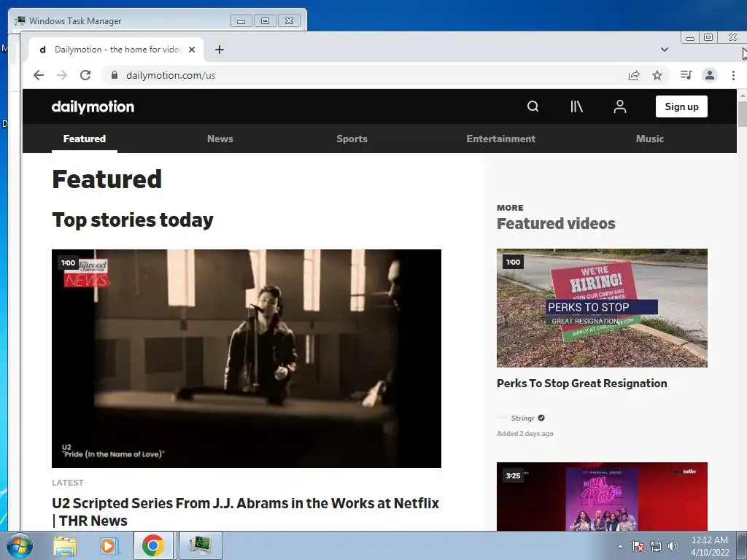
Task: Open the Perks To Stop Great Resignation title
Action: 581,384
